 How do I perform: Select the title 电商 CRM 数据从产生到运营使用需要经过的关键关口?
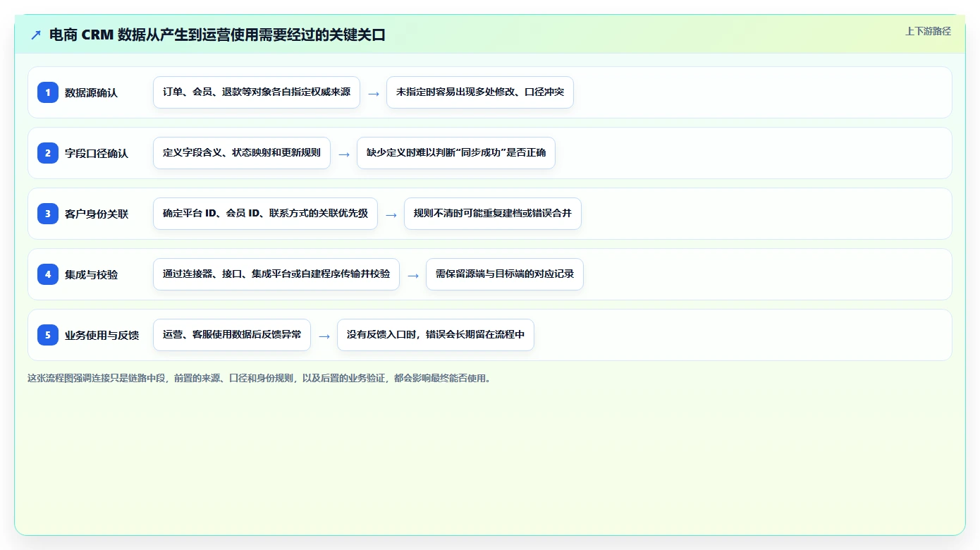coord(217,35)
